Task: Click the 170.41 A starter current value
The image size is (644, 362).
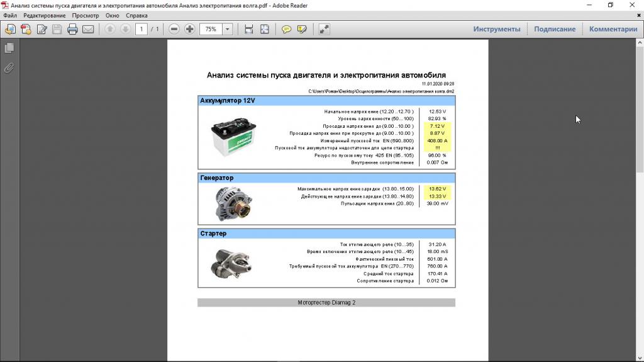Action: click(x=438, y=274)
